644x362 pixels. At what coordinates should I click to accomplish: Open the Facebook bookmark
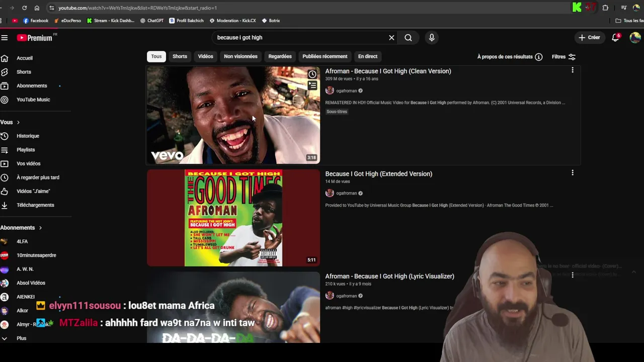[36, 21]
